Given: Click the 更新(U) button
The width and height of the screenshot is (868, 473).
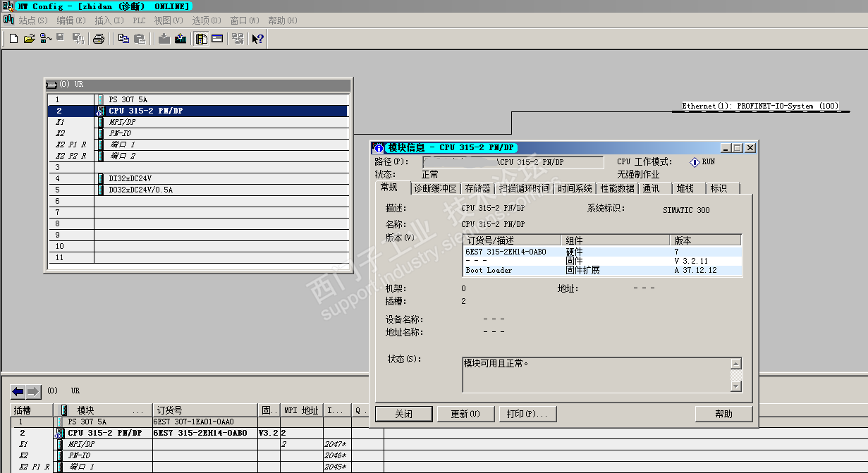Looking at the screenshot, I should 465,414.
